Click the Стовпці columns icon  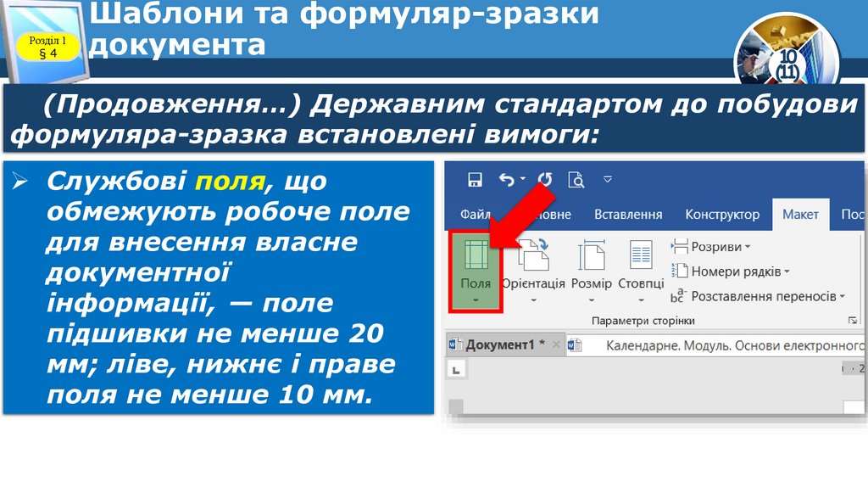(x=641, y=255)
